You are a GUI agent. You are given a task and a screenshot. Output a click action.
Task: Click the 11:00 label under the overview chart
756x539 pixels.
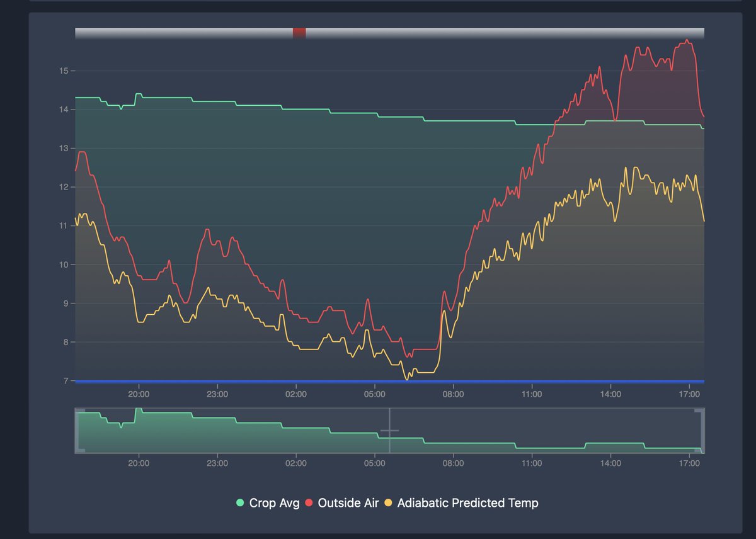tap(532, 463)
